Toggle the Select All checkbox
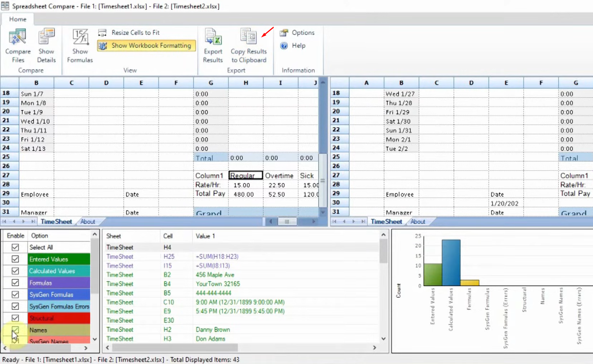The width and height of the screenshot is (593, 364). (x=15, y=247)
